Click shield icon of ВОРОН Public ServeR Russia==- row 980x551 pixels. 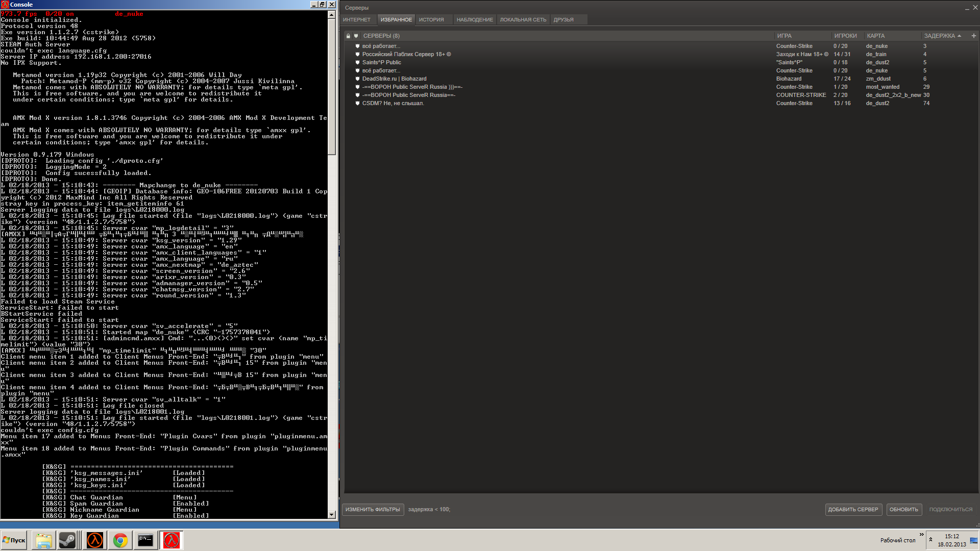click(357, 95)
